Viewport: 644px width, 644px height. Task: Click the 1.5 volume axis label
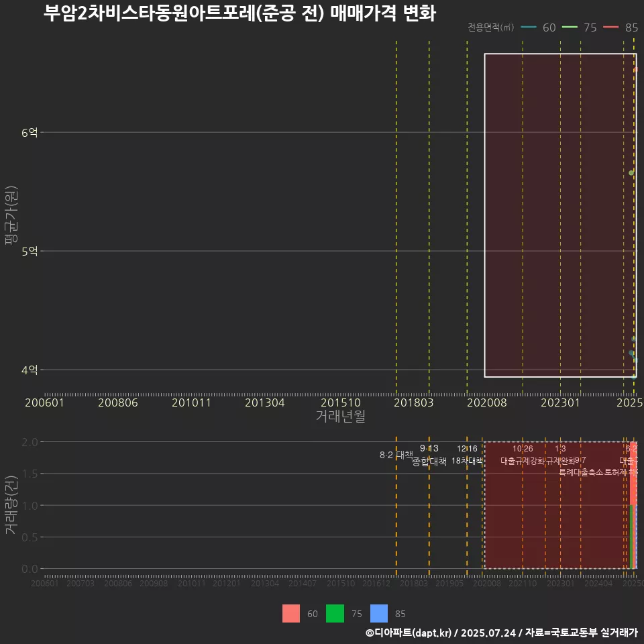[x=30, y=474]
